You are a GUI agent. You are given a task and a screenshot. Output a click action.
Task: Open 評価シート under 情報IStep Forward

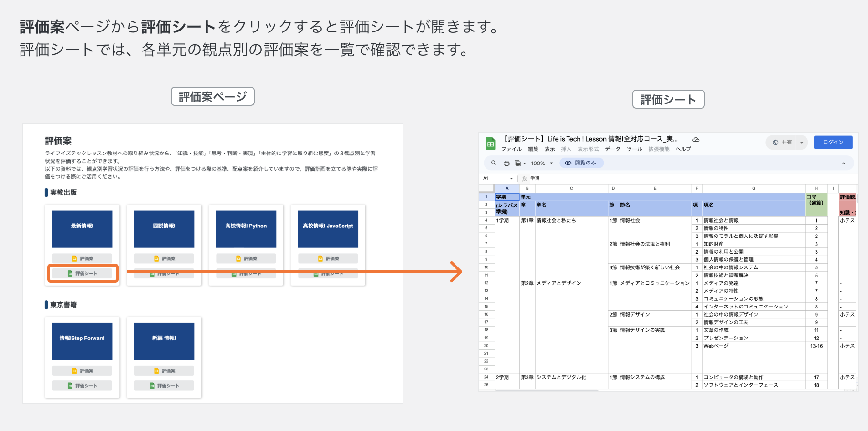82,386
